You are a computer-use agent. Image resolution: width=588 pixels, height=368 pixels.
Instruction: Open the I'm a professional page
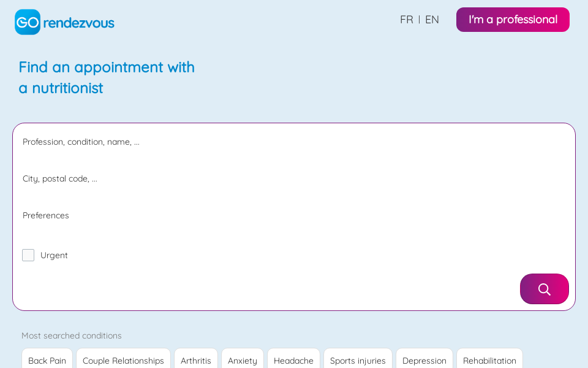(x=513, y=20)
